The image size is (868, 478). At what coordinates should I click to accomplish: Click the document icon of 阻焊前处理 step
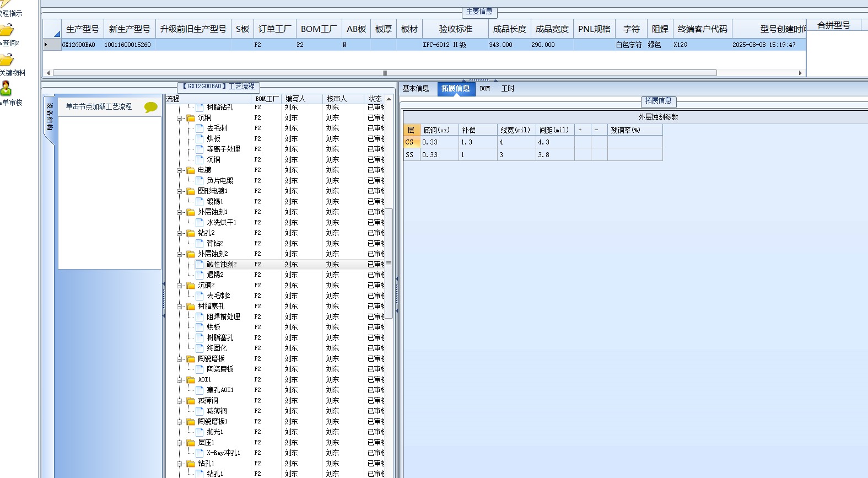(200, 317)
